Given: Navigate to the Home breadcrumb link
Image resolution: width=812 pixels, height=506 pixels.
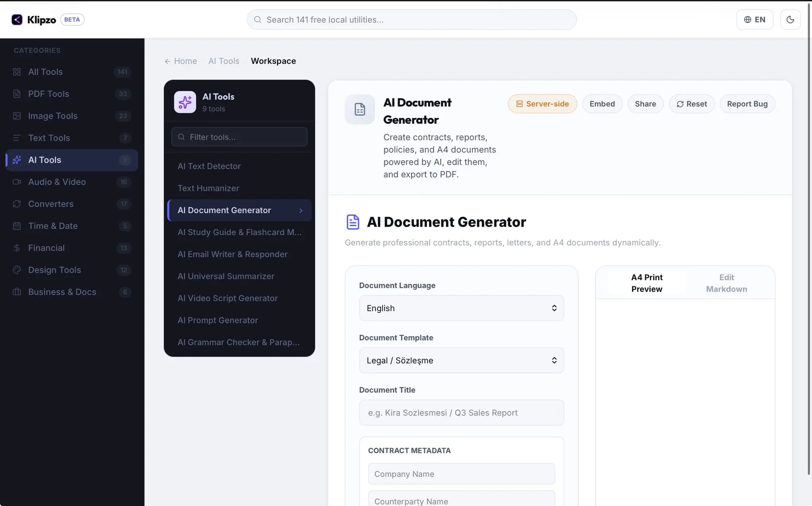Looking at the screenshot, I should (186, 61).
